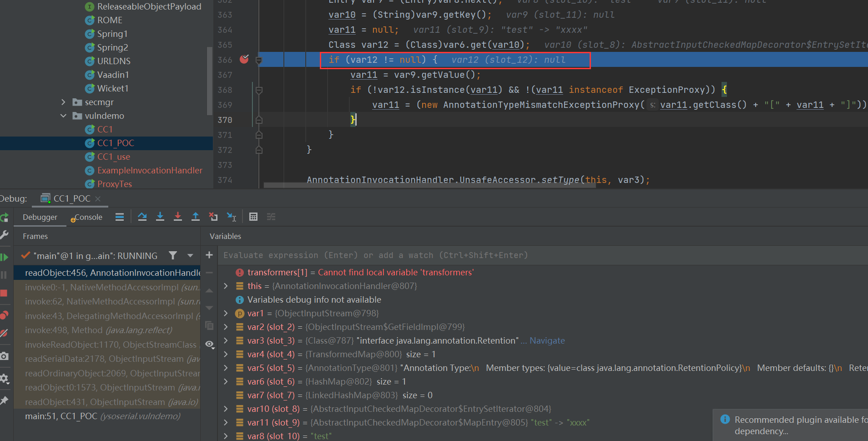
Task: Open the Evaluate Expression calculator icon
Action: 253,217
